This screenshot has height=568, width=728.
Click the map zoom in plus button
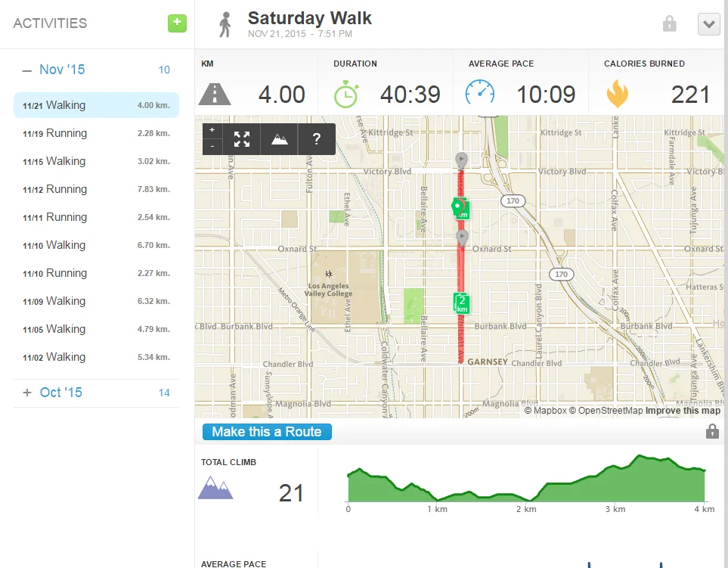coord(212,130)
